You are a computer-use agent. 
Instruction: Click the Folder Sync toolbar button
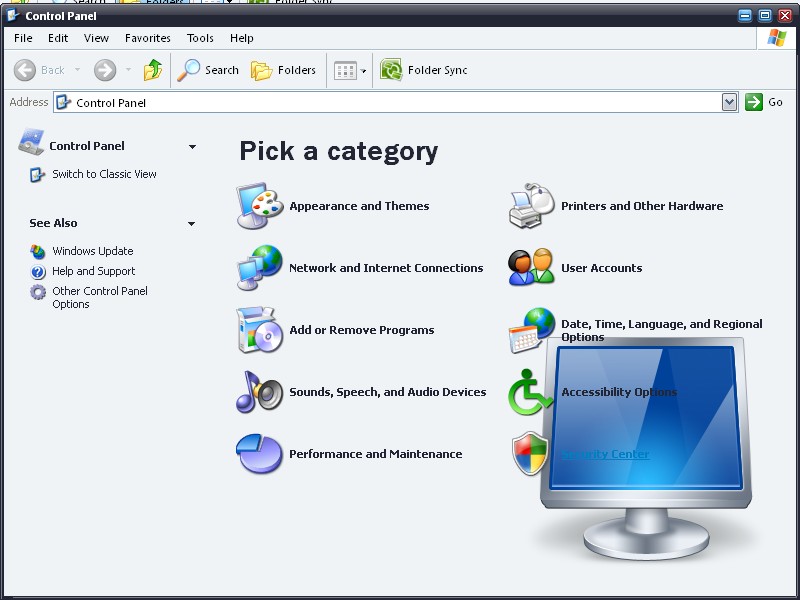pos(423,70)
